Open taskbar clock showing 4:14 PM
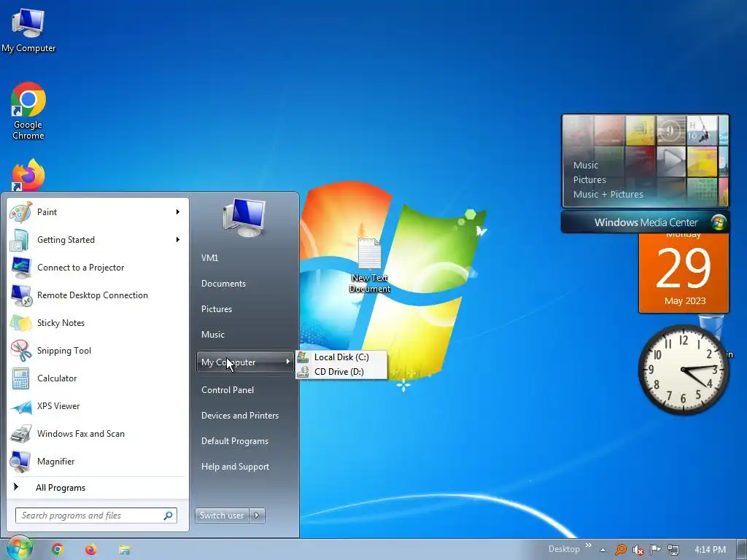Screen dimensions: 747x560 pyautogui.click(x=710, y=550)
